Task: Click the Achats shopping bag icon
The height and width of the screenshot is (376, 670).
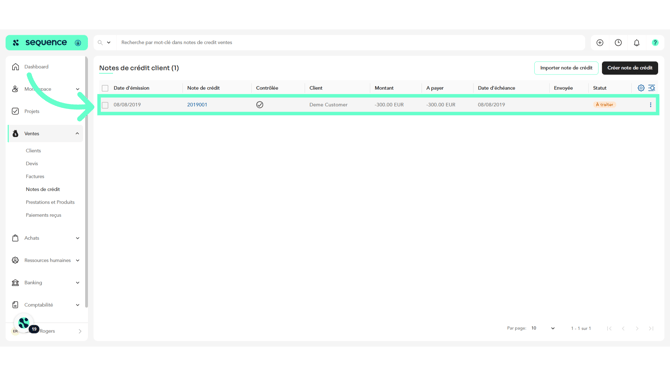Action: pyautogui.click(x=15, y=238)
